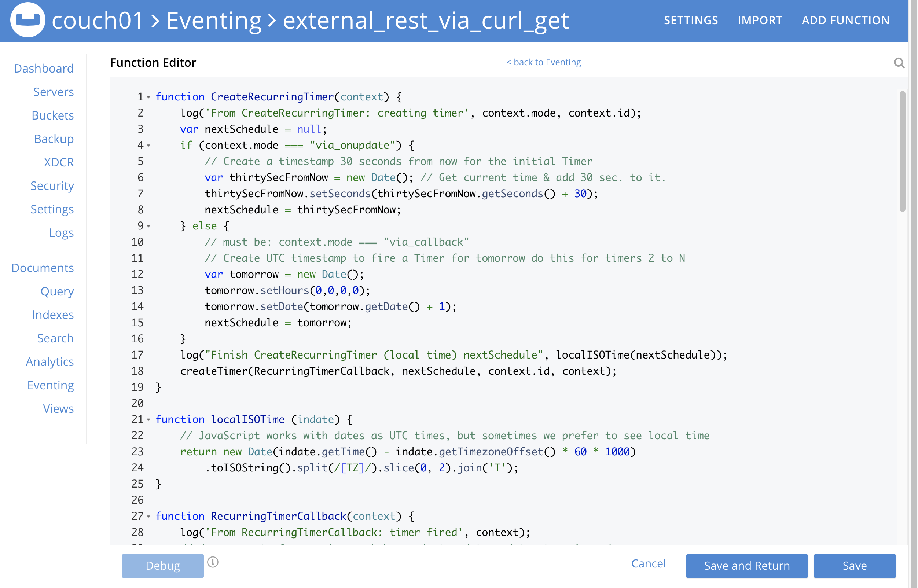Follow the back to Eventing link
This screenshot has height=588, width=918.
click(544, 62)
